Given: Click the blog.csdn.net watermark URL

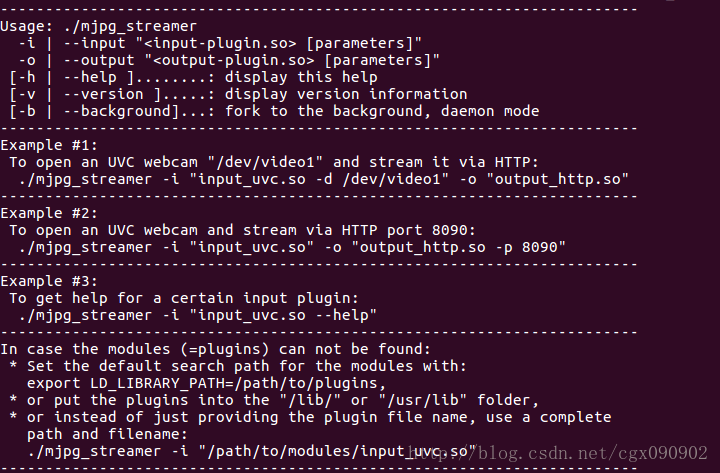Looking at the screenshot, I should 592,455.
